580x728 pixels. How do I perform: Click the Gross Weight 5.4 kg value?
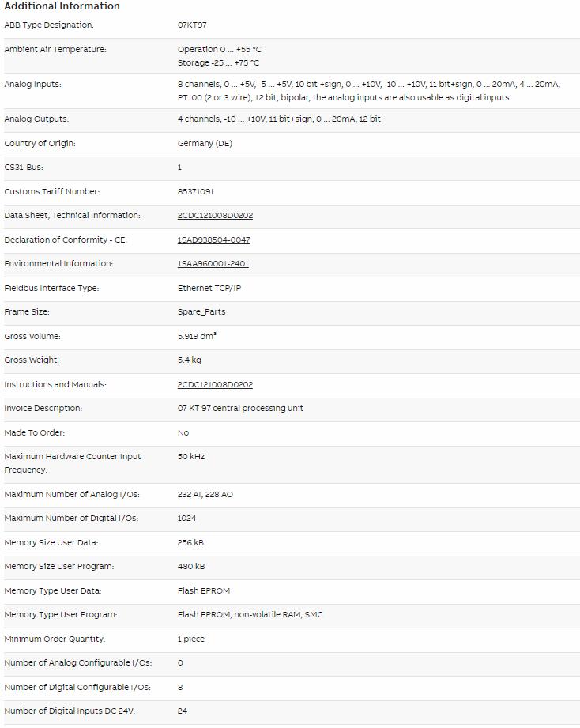pos(190,360)
